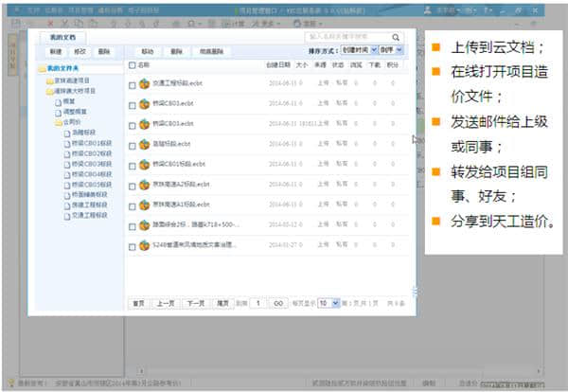The width and height of the screenshot is (568, 392).
Task: Open the 倒序 sort order dropdown
Action: [x=392, y=51]
